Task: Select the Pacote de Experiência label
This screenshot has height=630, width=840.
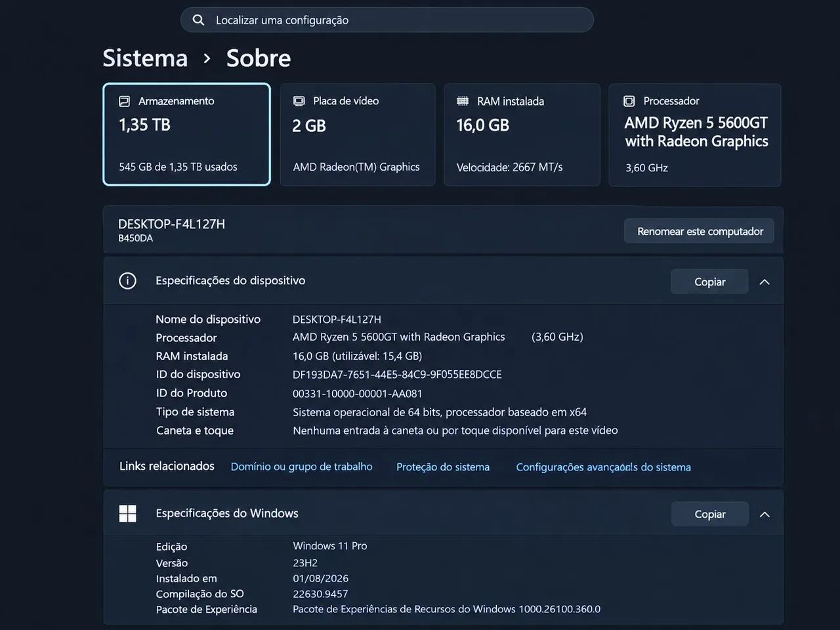Action: [x=206, y=610]
